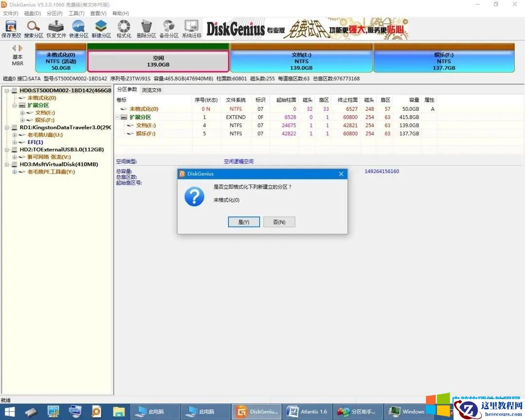Launch Quick Partition (快速分区) tool
The width and height of the screenshot is (525, 420).
79,29
